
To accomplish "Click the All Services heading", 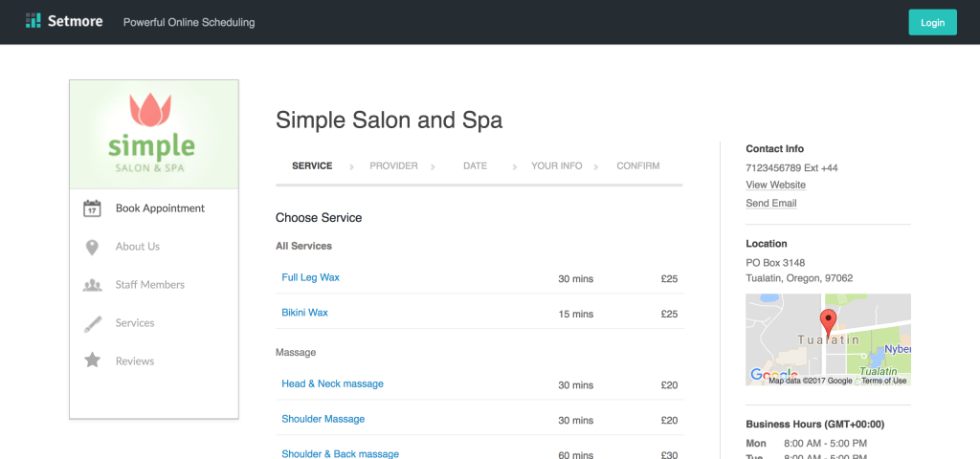I will pyautogui.click(x=303, y=246).
